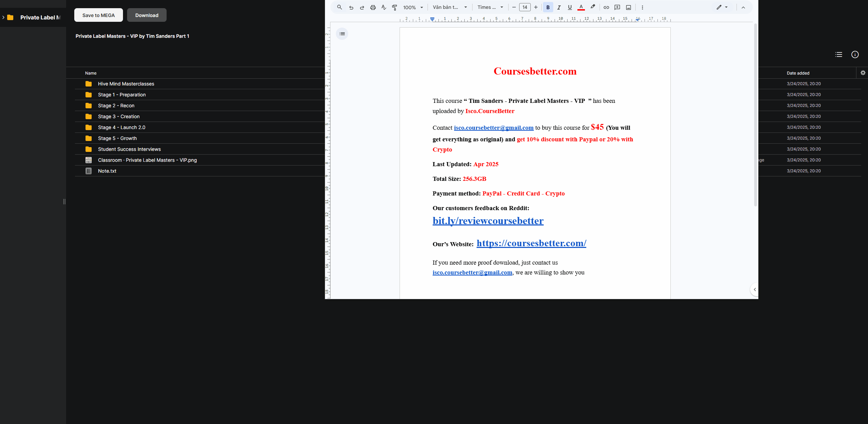Open the Note.txt file

coord(107,171)
